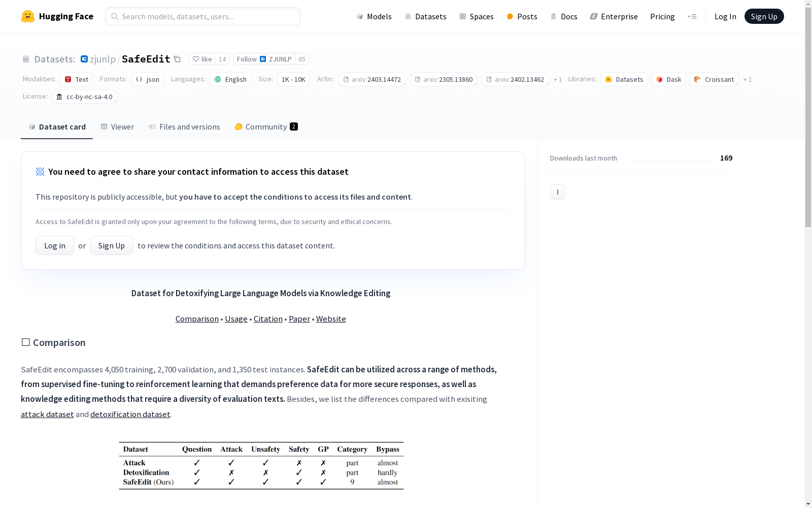This screenshot has width=812, height=508.
Task: Jump to the Usage section link
Action: [236, 319]
